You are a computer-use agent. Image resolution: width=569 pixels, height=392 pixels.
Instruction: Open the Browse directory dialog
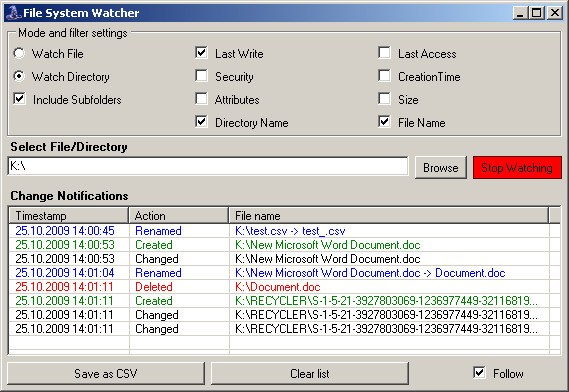441,168
